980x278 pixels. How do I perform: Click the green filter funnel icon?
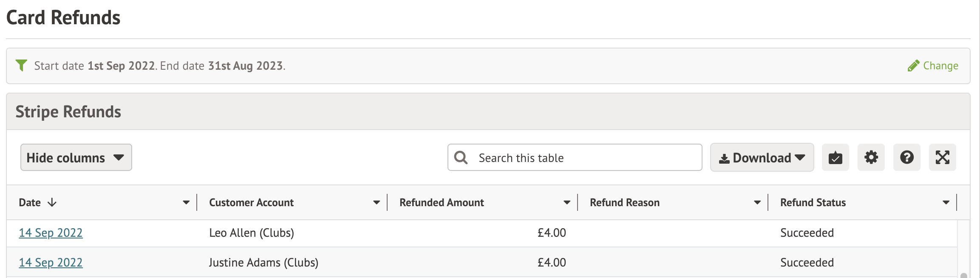point(21,65)
